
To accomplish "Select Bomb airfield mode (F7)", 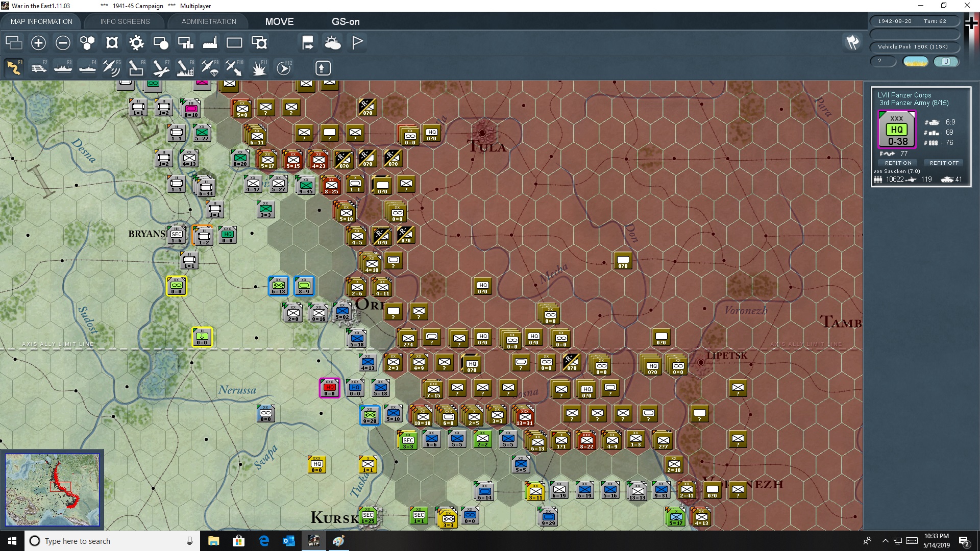I will (161, 68).
